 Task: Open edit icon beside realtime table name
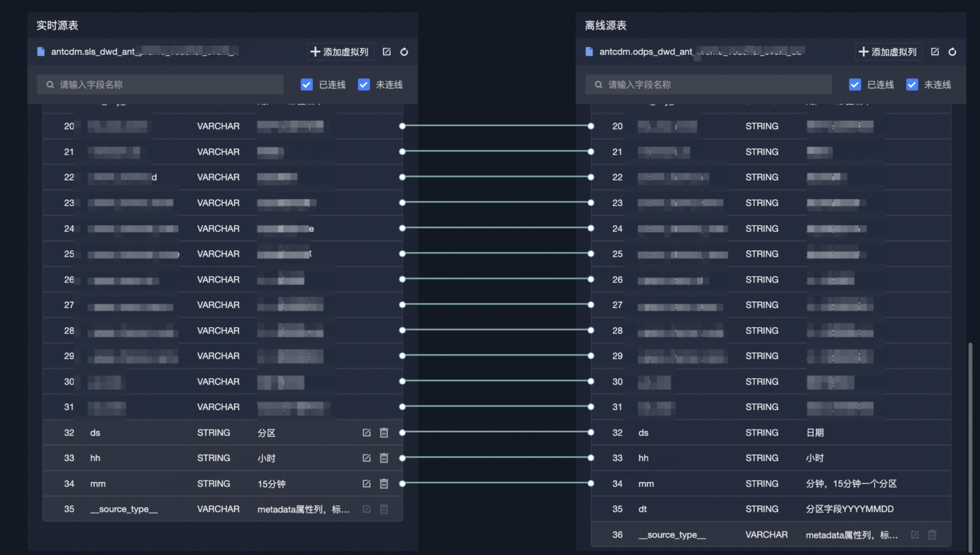coord(387,52)
